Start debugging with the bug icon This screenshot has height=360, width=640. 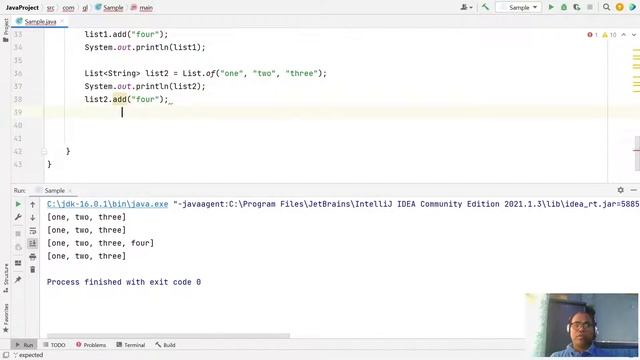tap(564, 7)
